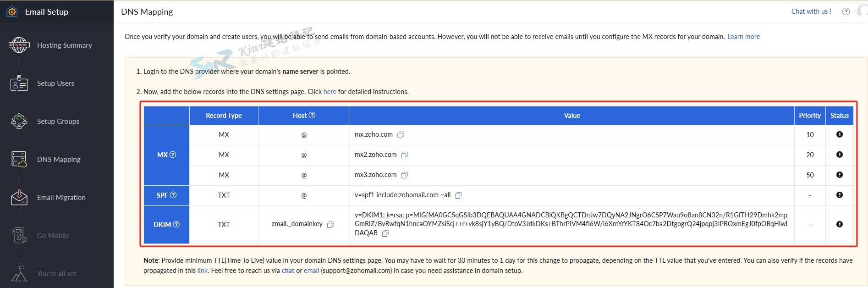Open the Setup Users step
Image resolution: width=868 pixels, height=288 pixels.
(55, 83)
